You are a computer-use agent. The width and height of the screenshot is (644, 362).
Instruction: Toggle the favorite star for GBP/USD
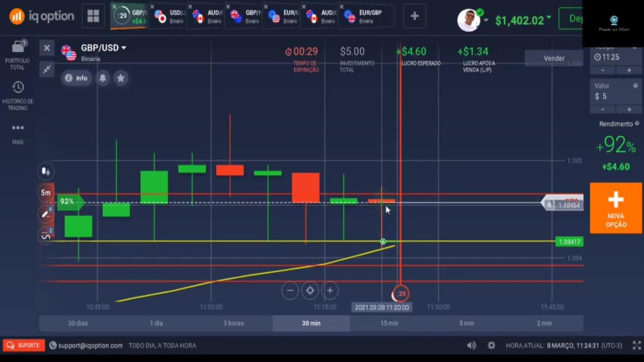120,78
